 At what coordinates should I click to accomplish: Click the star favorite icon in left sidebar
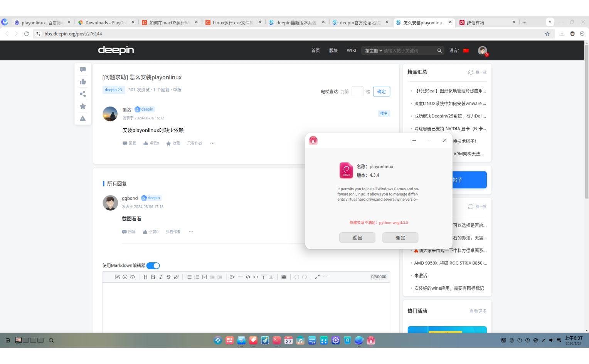83,106
